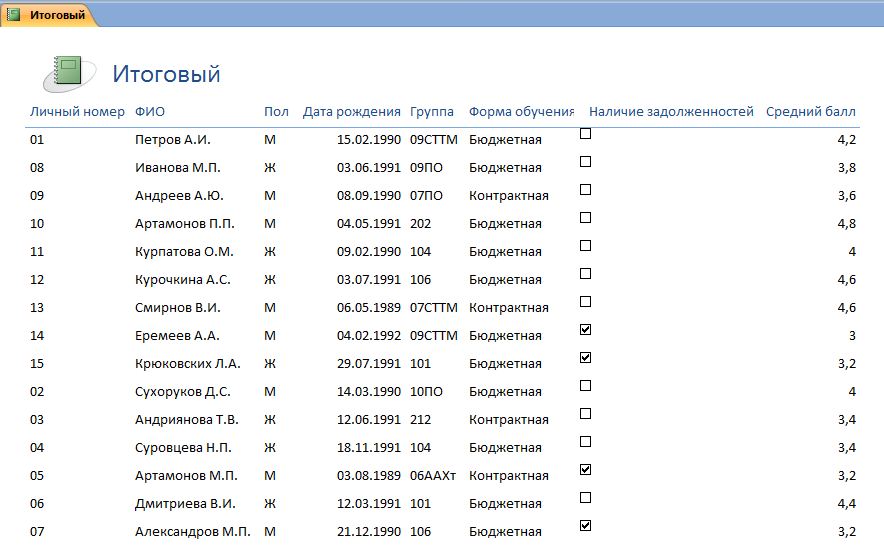Toggle debt checkbox for Андреев А.Ю.
Screen dimensions: 884x549
pos(586,189)
